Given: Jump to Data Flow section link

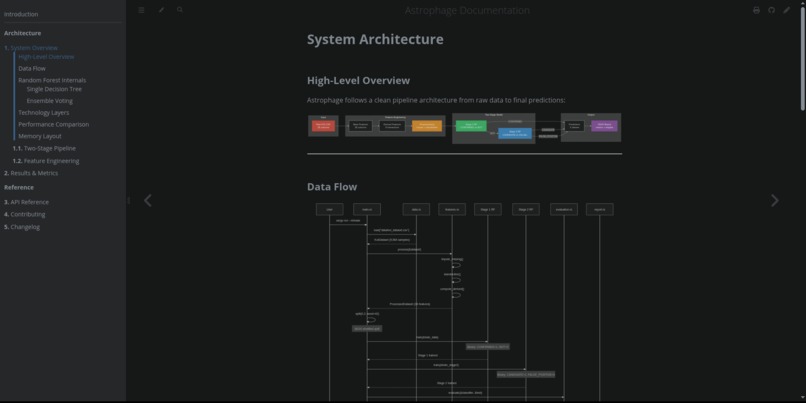Looking at the screenshot, I should [32, 68].
